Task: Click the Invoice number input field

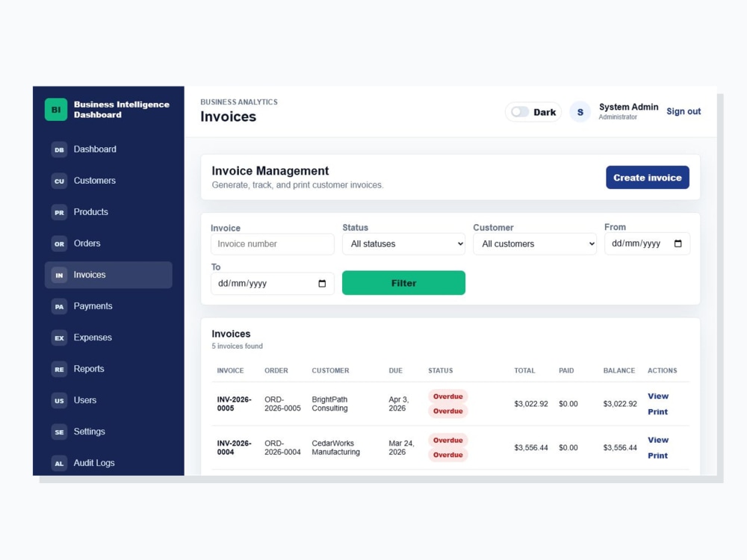Action: tap(272, 244)
